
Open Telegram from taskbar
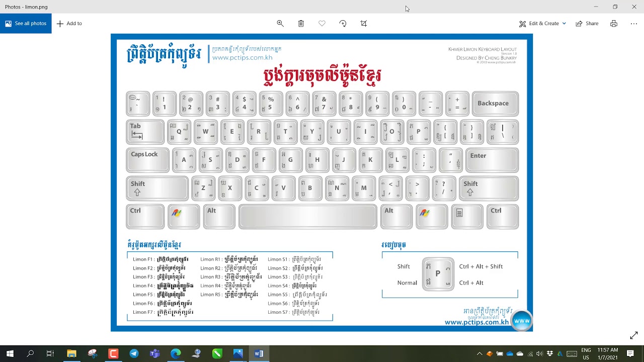134,353
